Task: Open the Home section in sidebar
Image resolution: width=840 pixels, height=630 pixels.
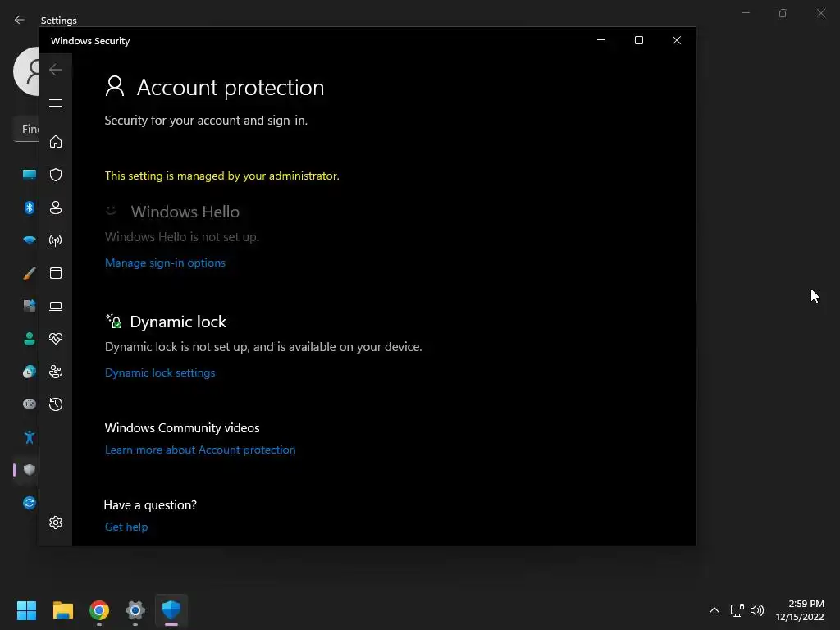Action: (56, 141)
